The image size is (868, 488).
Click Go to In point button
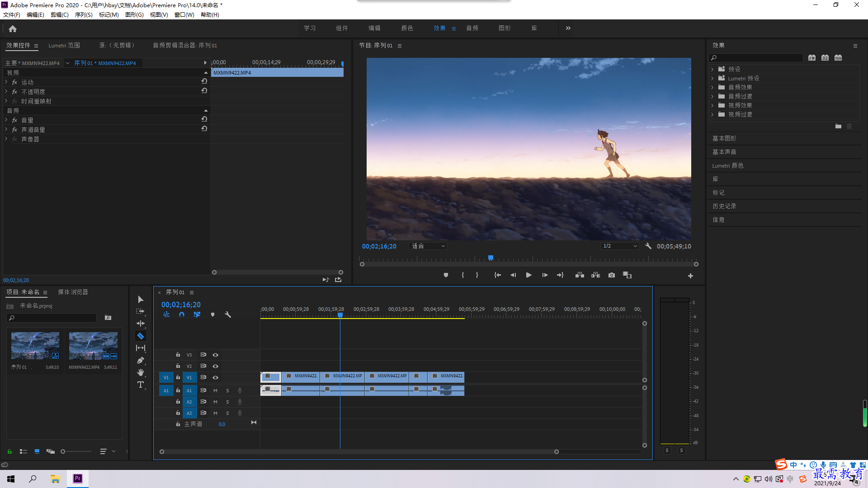point(497,275)
